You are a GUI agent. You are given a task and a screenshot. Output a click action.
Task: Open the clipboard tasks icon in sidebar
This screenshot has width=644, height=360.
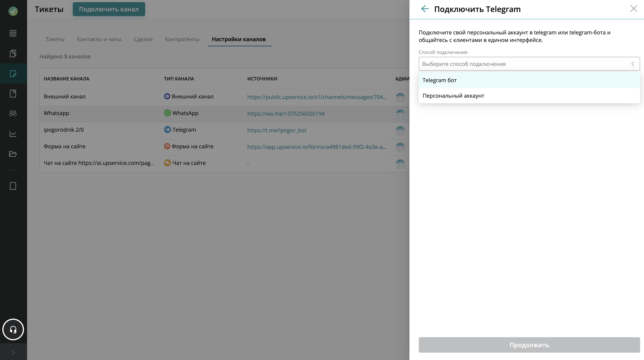tap(13, 53)
